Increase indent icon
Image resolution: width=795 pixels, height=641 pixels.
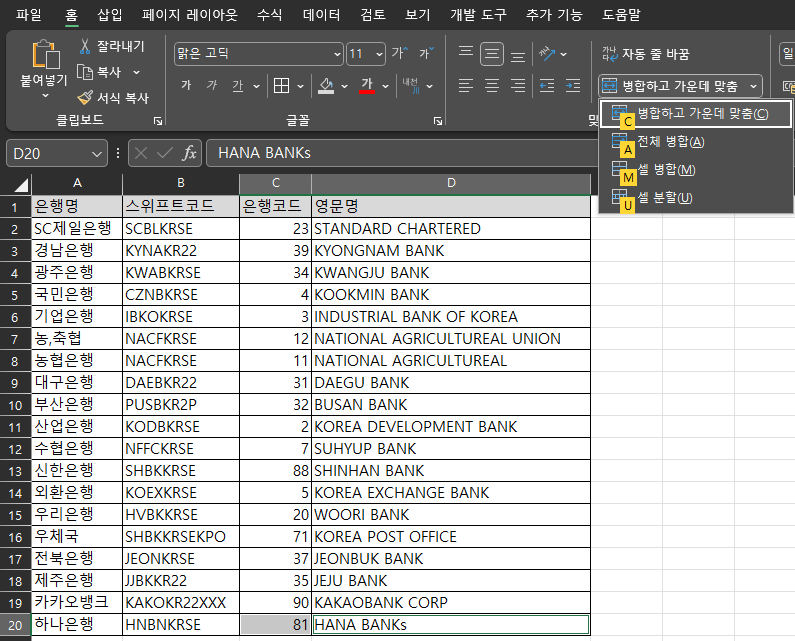tap(573, 86)
